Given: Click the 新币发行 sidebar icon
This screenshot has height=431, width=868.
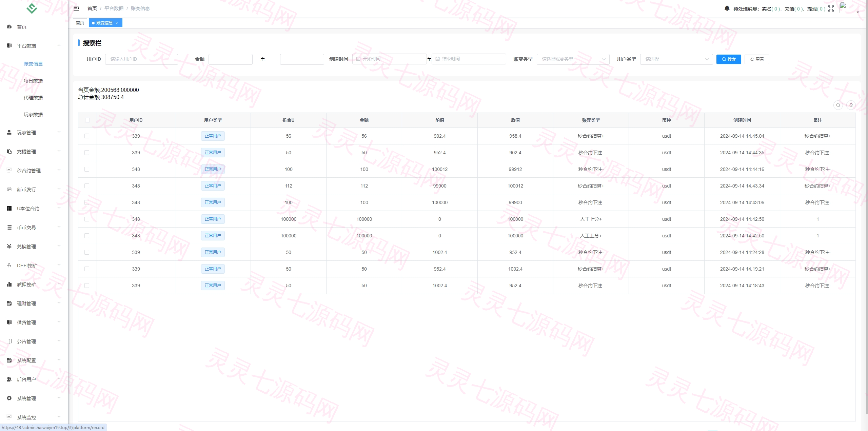Looking at the screenshot, I should 9,189.
